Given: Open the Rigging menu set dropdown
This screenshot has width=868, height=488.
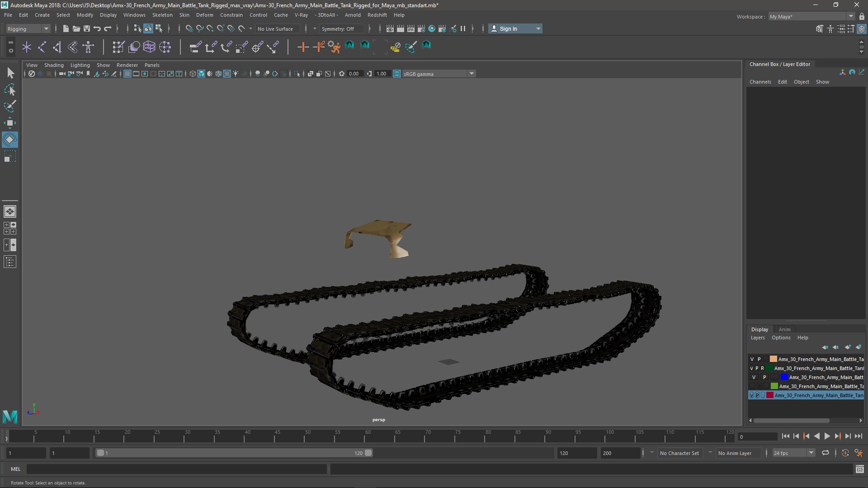Looking at the screenshot, I should [28, 28].
